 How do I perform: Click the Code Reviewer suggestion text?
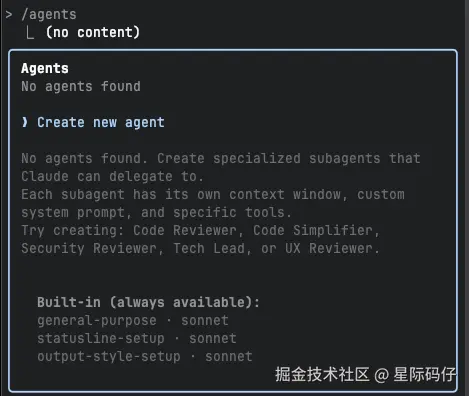pos(185,231)
